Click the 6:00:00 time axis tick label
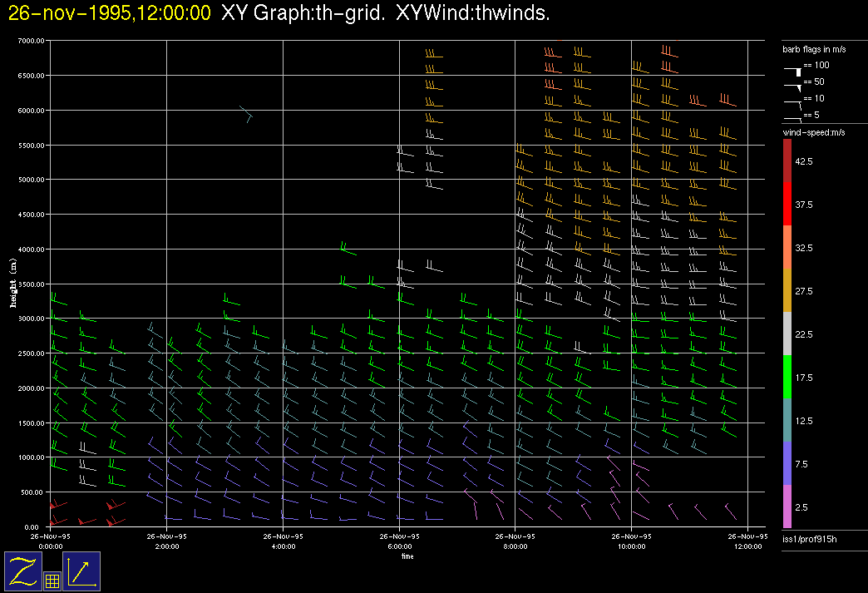 coord(399,547)
